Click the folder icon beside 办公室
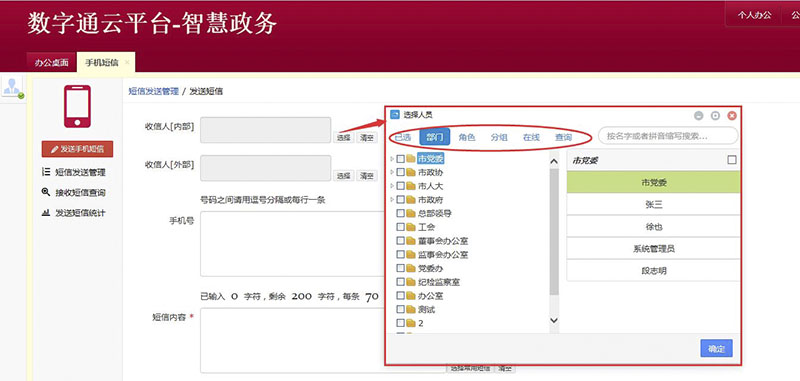 (411, 296)
